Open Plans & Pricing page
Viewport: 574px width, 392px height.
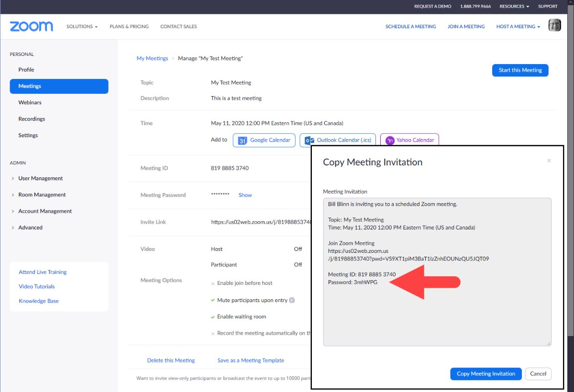coord(129,26)
